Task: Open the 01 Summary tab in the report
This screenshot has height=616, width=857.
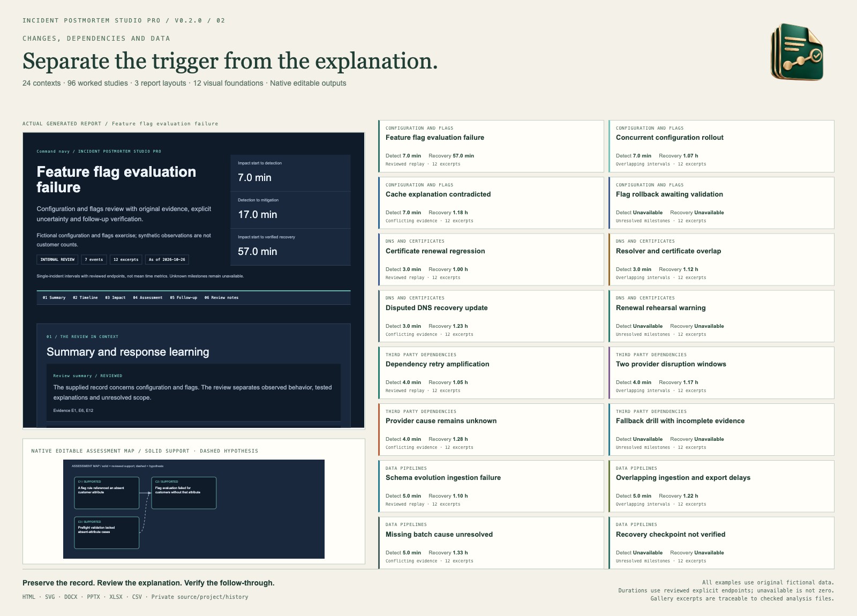Action: pyautogui.click(x=54, y=298)
